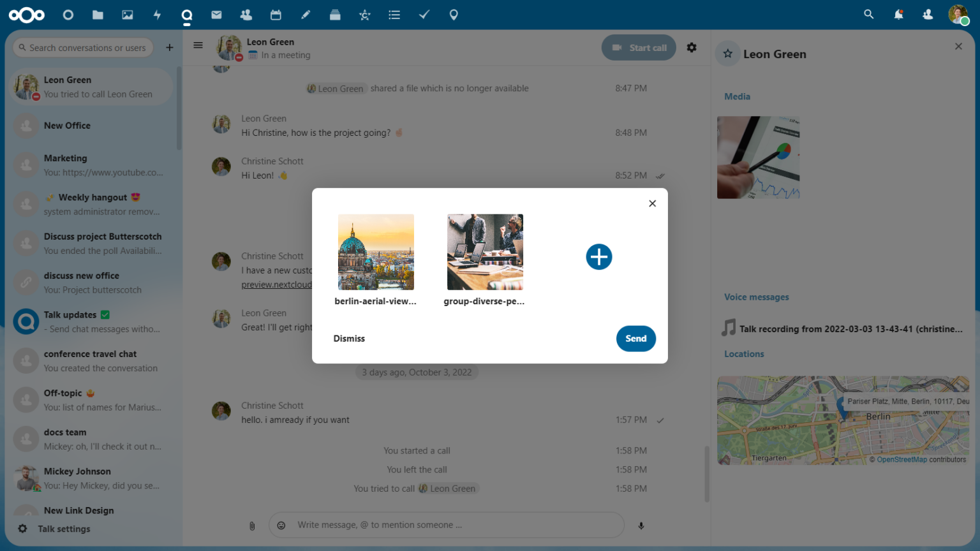Send the attached files
The image size is (980, 551).
point(635,339)
